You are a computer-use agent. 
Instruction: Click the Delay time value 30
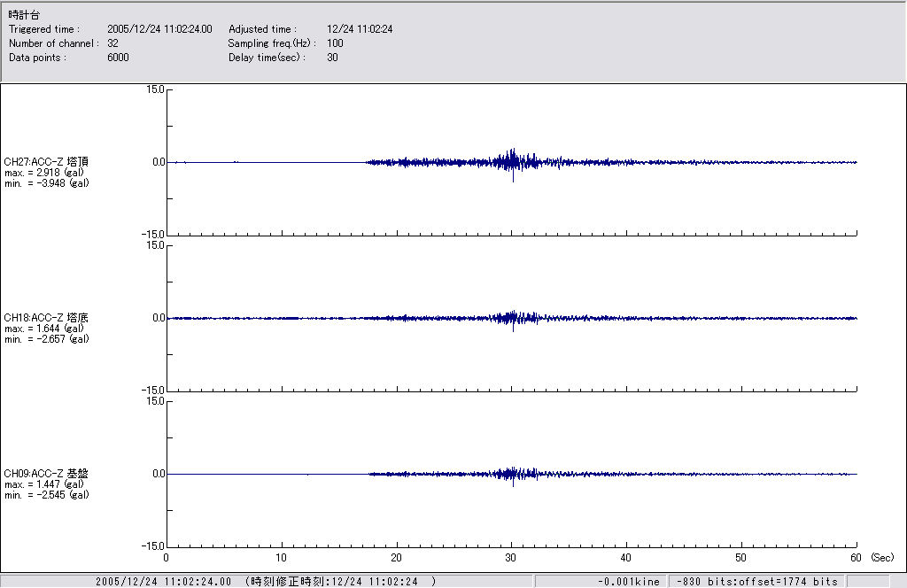[332, 58]
